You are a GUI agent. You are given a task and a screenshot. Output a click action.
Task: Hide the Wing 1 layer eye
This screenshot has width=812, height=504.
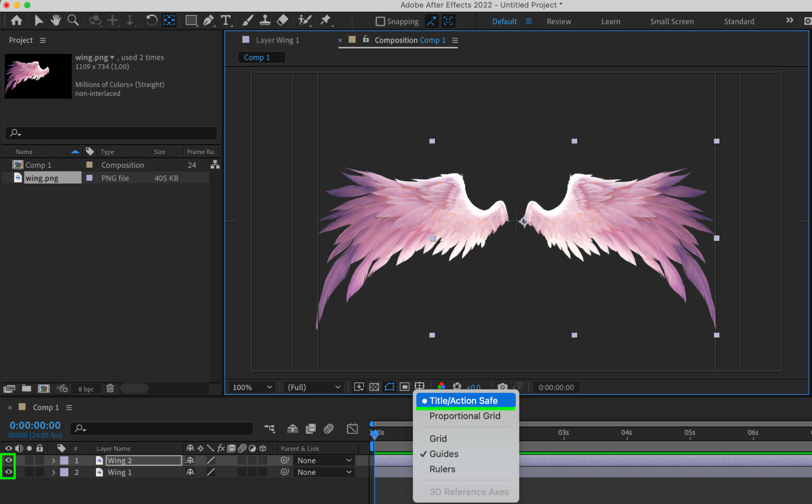click(x=9, y=472)
